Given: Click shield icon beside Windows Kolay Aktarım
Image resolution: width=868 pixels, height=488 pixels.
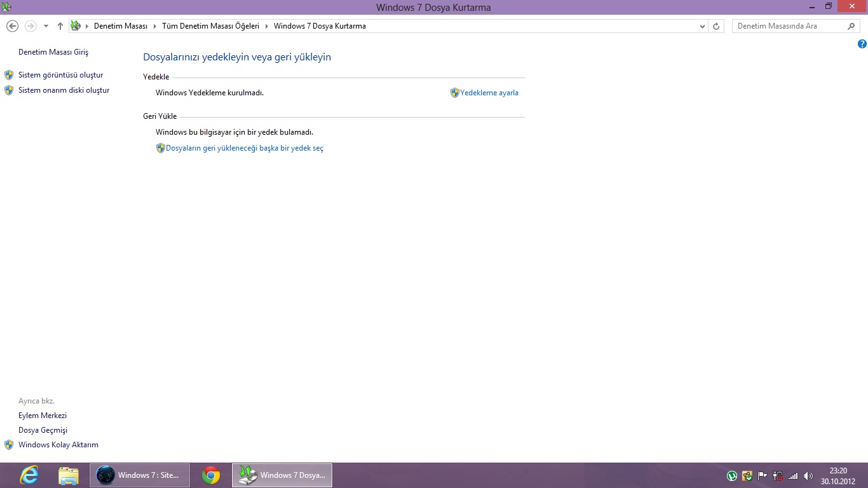Looking at the screenshot, I should (9, 445).
